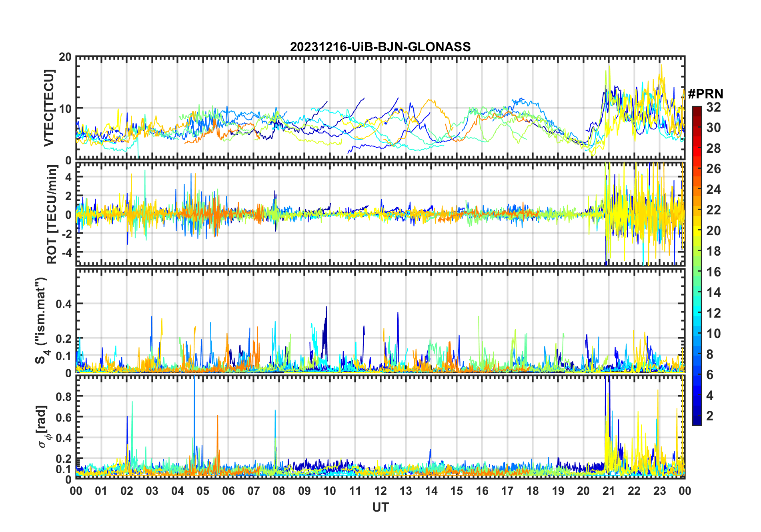The height and width of the screenshot is (532, 761).
Task: Click colorbar tick label 16
Action: click(713, 272)
